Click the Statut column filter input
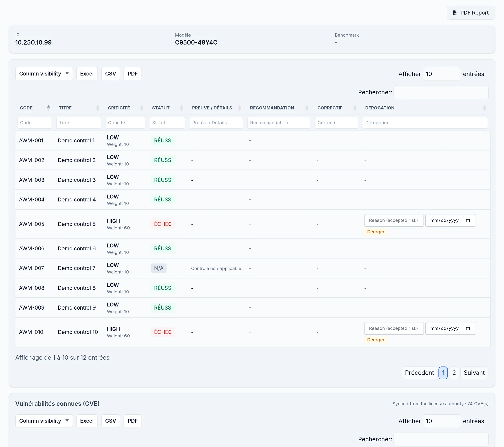Image resolution: width=504 pixels, height=447 pixels. tap(167, 123)
